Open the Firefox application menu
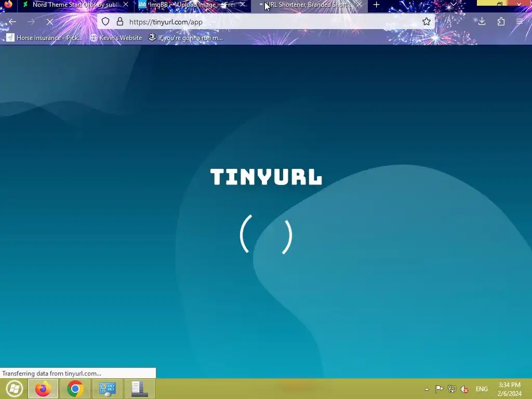This screenshot has width=532, height=399. (520, 22)
